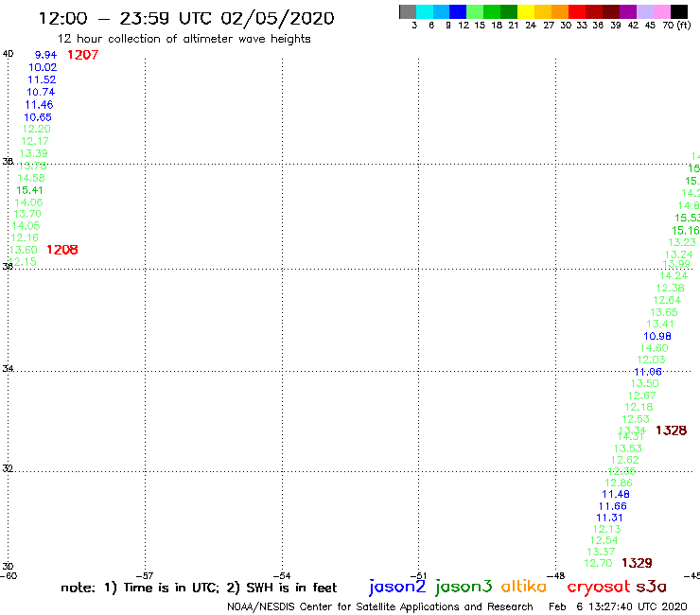The image size is (700, 615).
Task: Click wave height value 10.65
Action: (x=38, y=117)
